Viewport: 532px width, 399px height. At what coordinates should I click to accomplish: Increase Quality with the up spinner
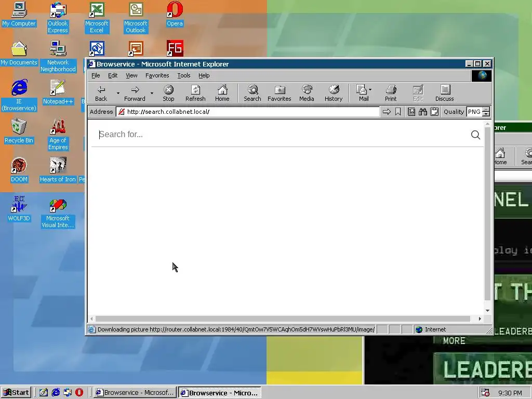click(486, 110)
